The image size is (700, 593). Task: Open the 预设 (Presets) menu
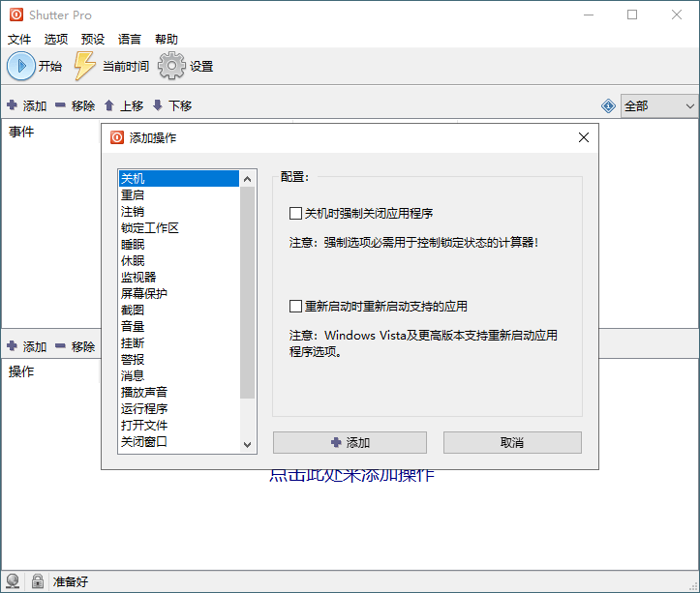tap(93, 40)
